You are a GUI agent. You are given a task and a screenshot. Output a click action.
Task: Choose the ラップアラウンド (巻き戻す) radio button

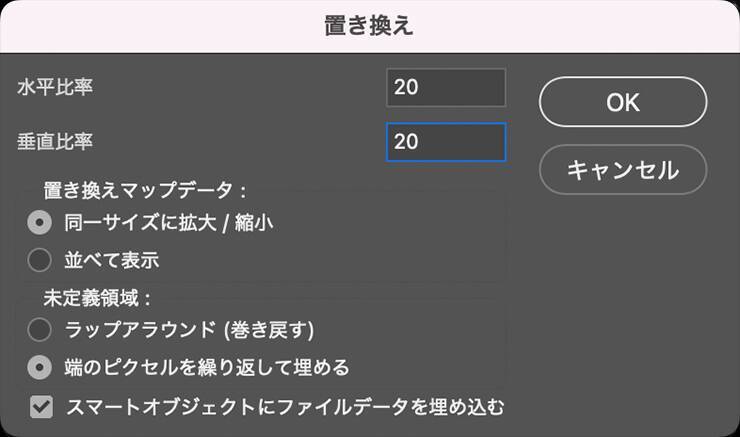pyautogui.click(x=40, y=329)
